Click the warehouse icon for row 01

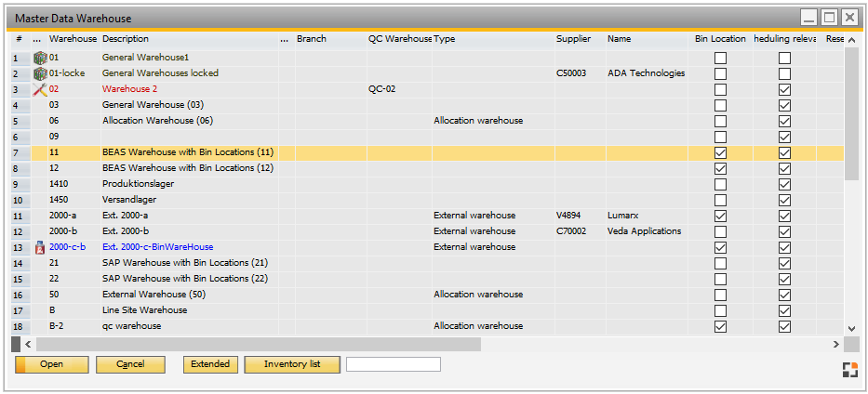coord(39,58)
